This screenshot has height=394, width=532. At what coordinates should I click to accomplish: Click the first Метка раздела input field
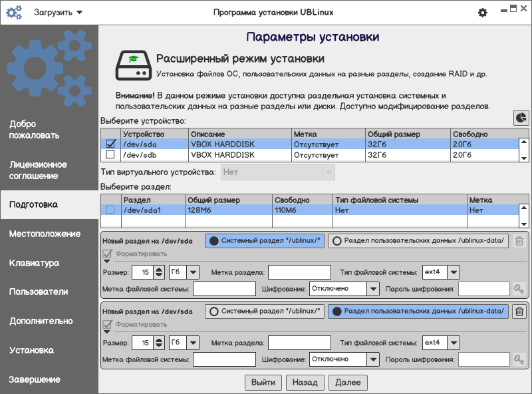tap(299, 272)
